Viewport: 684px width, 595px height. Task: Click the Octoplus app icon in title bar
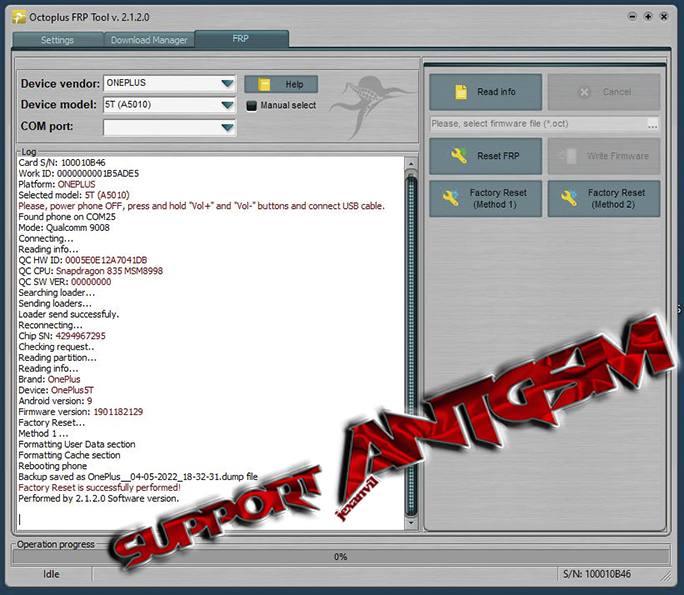coord(19,17)
